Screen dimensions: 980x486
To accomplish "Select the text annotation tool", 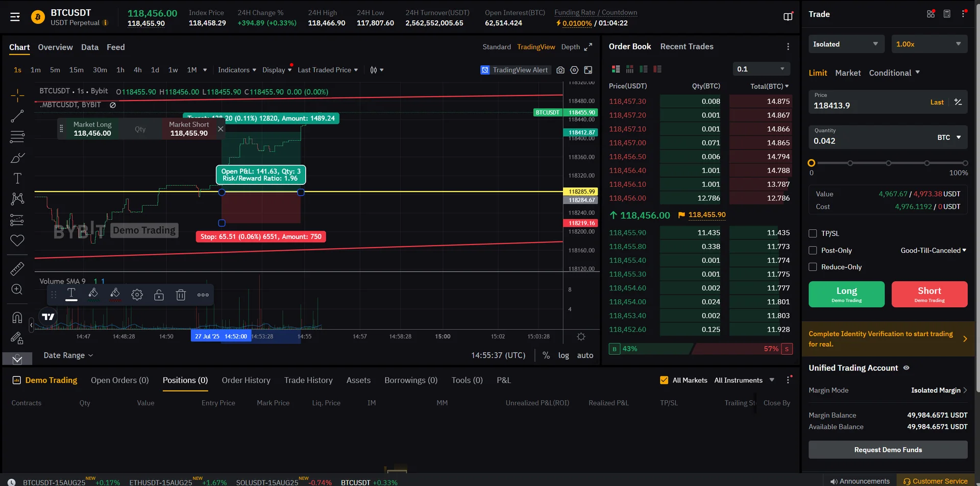I will pyautogui.click(x=17, y=178).
